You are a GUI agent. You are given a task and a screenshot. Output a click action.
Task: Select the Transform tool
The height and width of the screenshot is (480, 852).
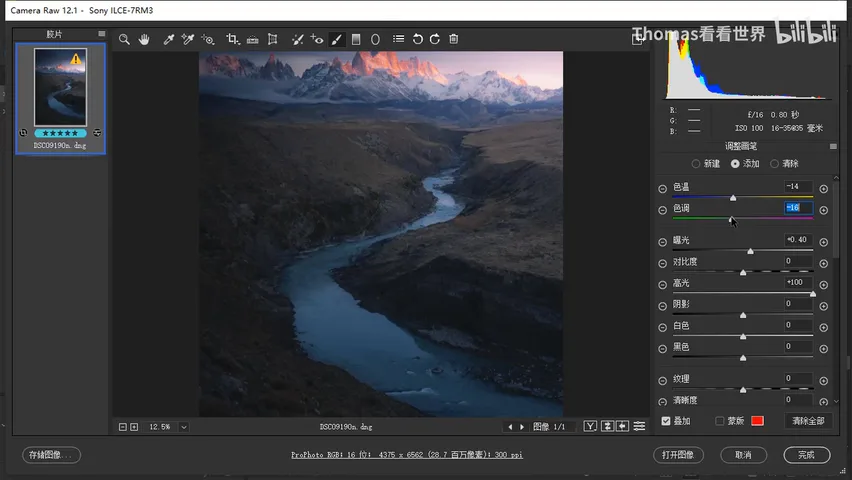(273, 39)
